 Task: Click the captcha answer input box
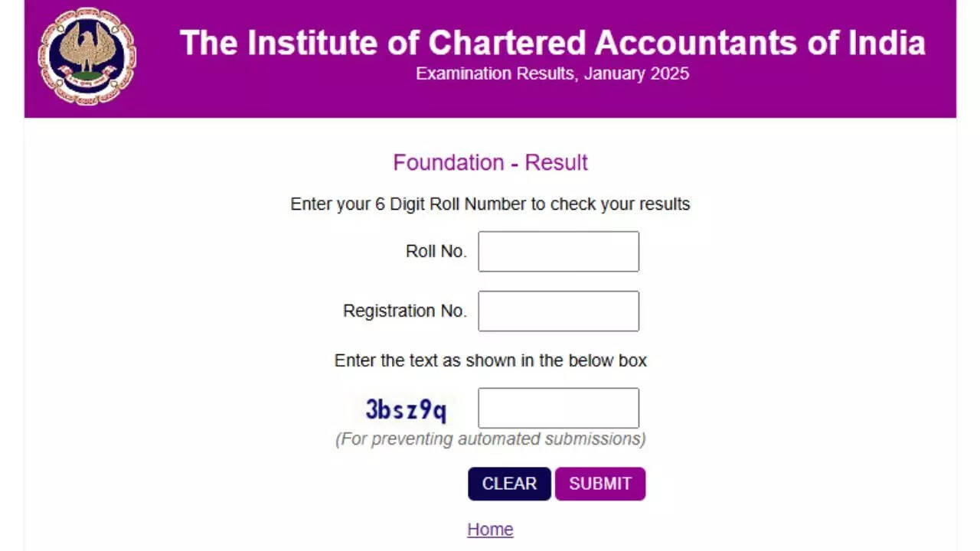pos(558,408)
